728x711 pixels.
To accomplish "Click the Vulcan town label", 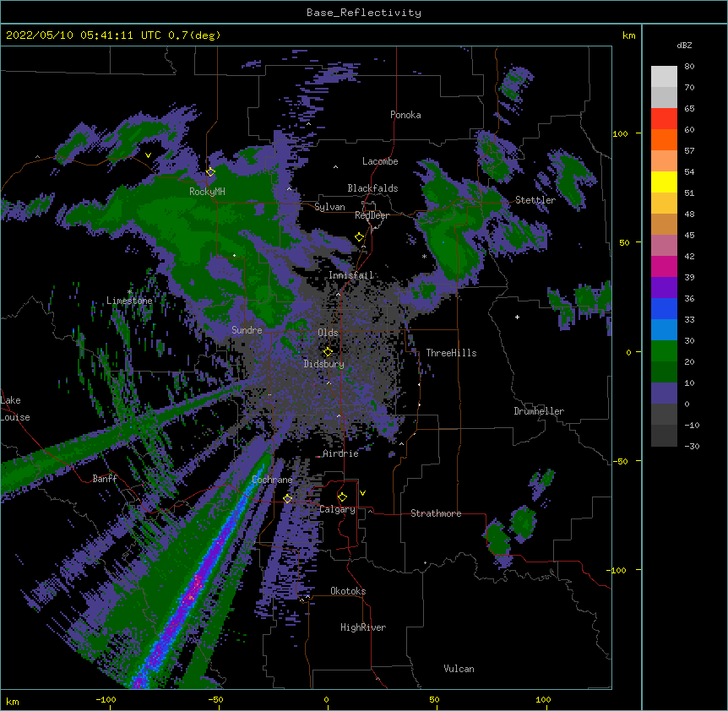I will point(459,669).
